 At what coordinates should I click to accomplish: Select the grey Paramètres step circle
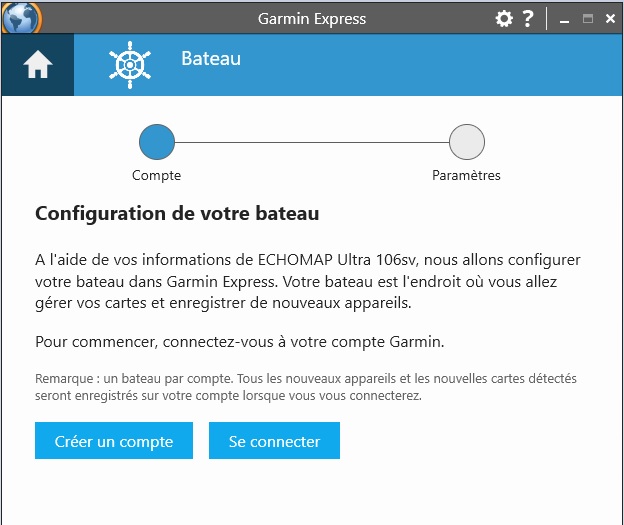[467, 142]
